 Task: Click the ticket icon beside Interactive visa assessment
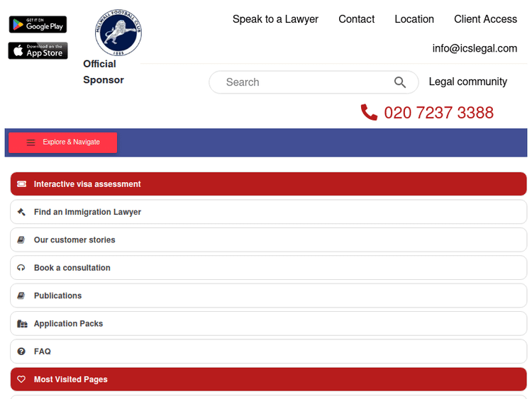(21, 184)
